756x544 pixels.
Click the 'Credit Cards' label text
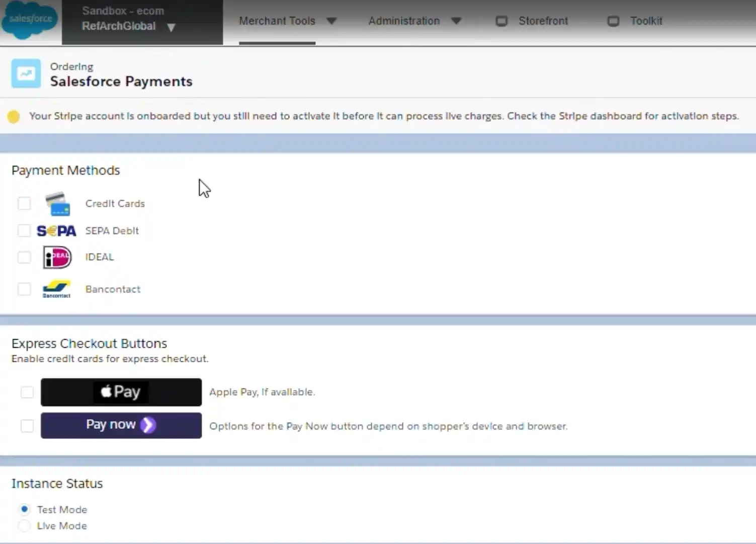click(x=115, y=203)
